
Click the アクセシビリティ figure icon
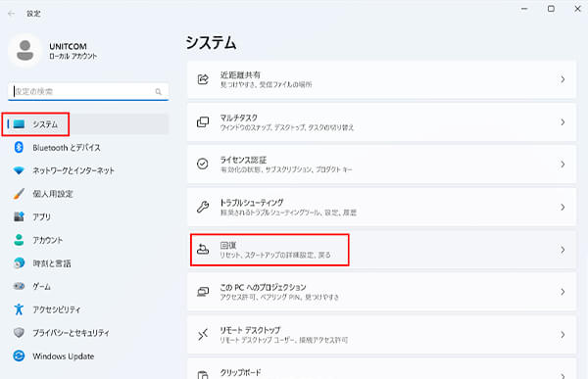coord(19,309)
